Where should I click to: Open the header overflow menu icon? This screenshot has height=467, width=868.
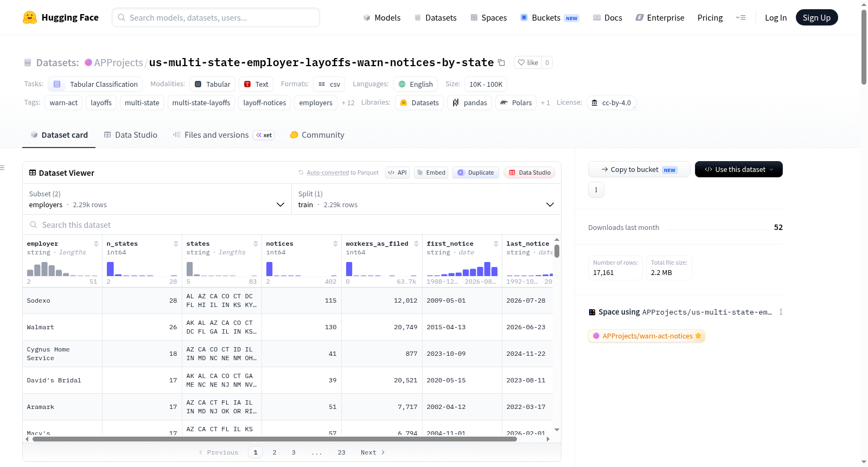pyautogui.click(x=741, y=18)
